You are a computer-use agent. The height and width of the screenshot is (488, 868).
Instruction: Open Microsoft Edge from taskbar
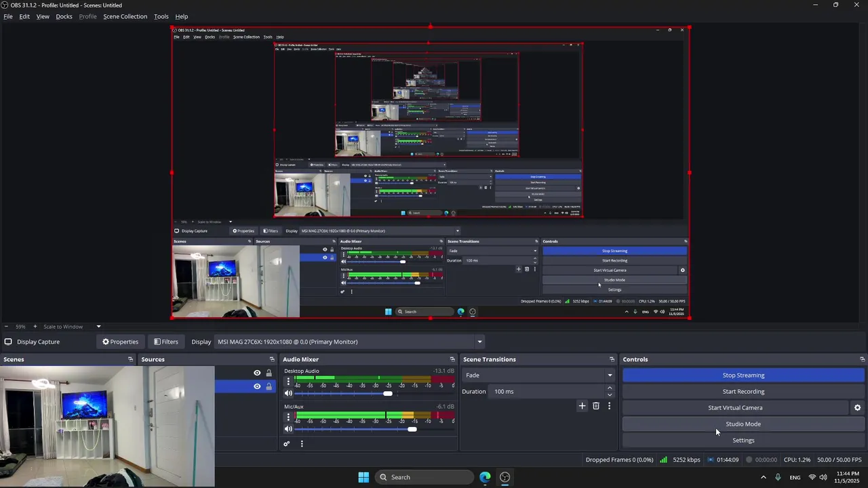[485, 477]
